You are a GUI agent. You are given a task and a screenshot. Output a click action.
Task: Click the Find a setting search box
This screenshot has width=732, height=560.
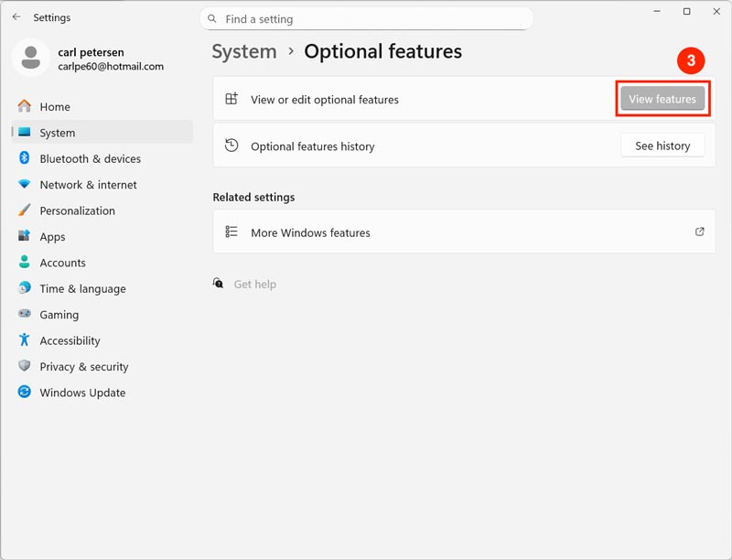pos(366,18)
